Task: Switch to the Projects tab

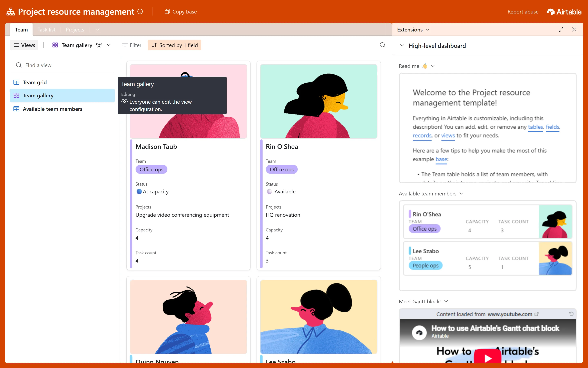Action: point(75,30)
